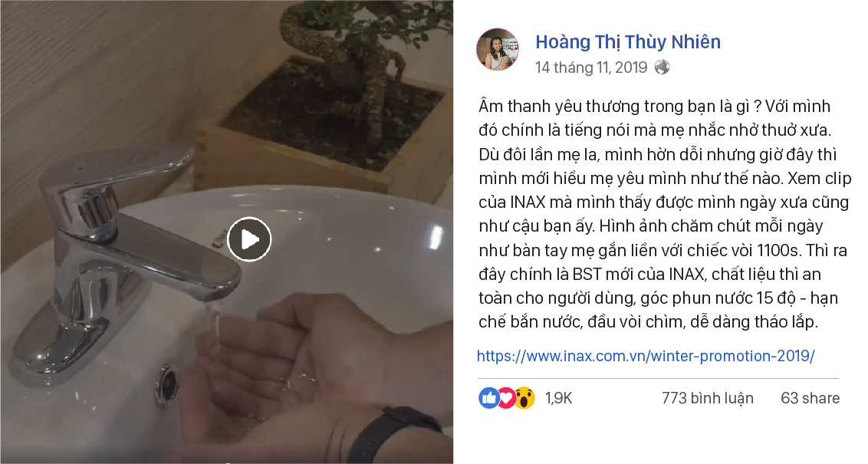Click the globe public-privacy icon

tap(662, 67)
